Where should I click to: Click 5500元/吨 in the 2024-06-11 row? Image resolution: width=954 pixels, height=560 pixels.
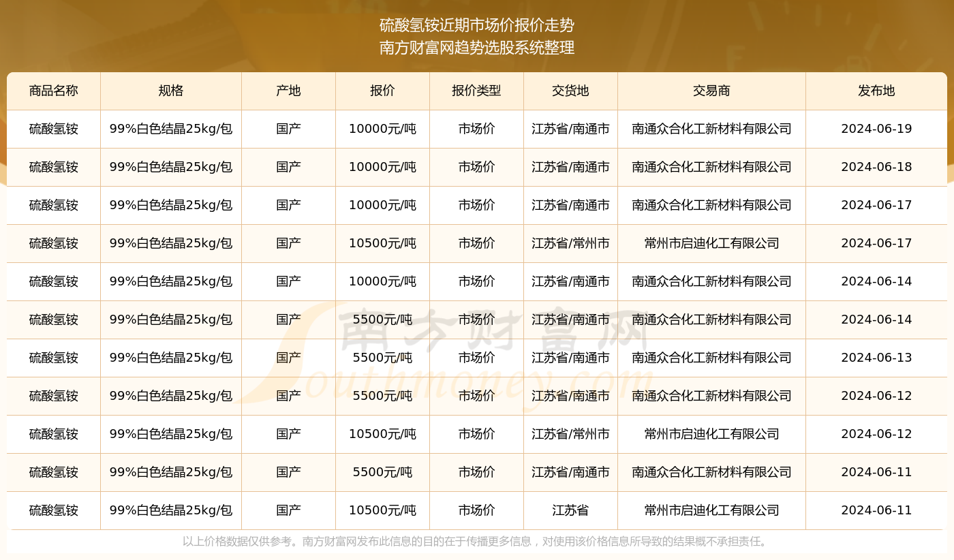(382, 472)
